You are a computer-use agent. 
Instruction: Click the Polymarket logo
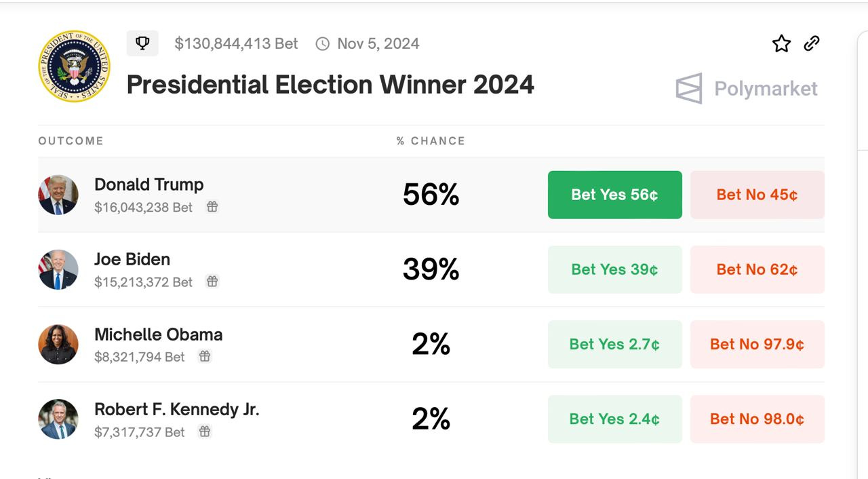(747, 88)
